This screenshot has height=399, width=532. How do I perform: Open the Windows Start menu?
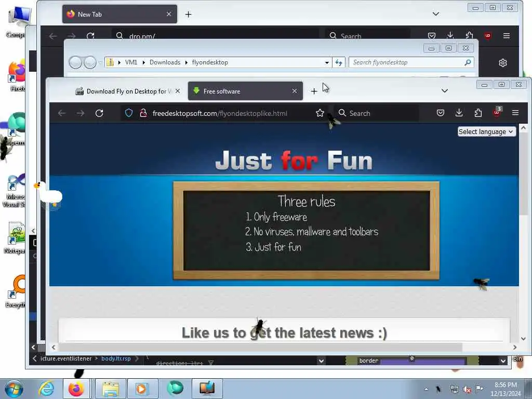tap(14, 389)
